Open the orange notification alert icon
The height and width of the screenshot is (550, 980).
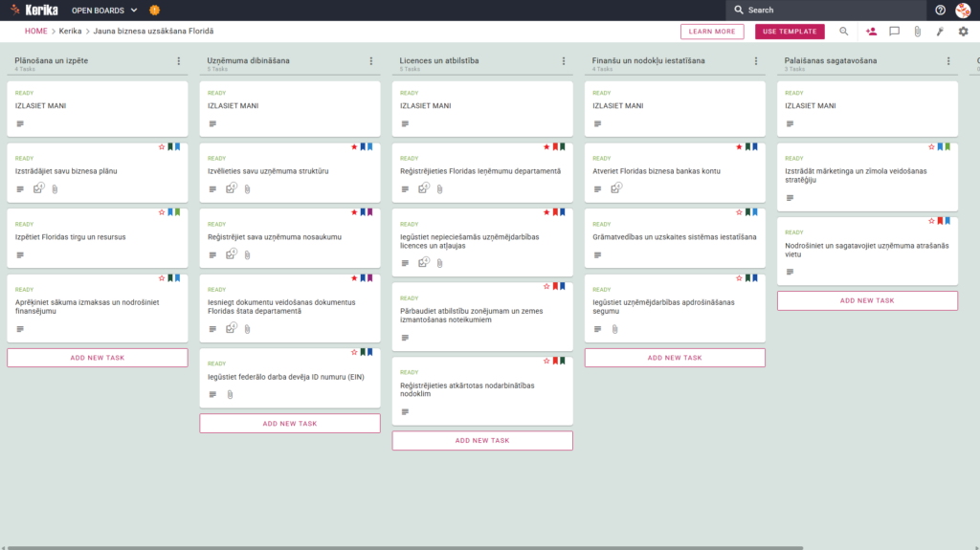(154, 10)
